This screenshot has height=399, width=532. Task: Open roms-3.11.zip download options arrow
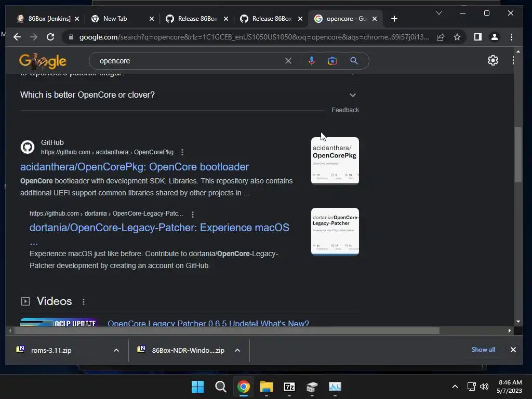click(116, 350)
